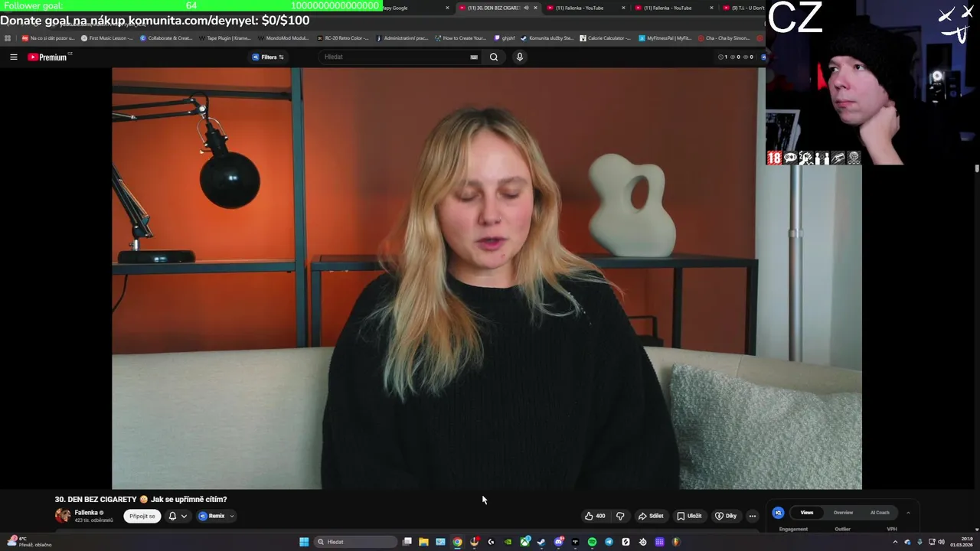Click the magnifier search button
This screenshot has width=980, height=551.
[x=494, y=57]
